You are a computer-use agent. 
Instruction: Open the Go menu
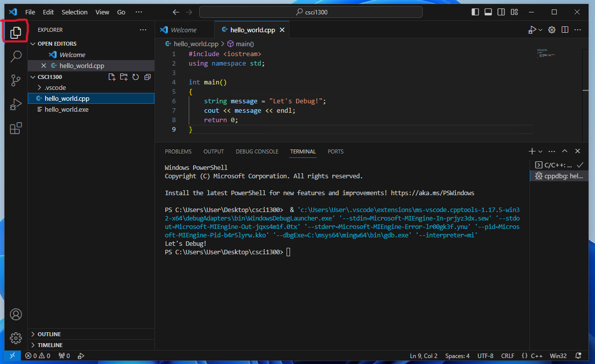coord(121,12)
